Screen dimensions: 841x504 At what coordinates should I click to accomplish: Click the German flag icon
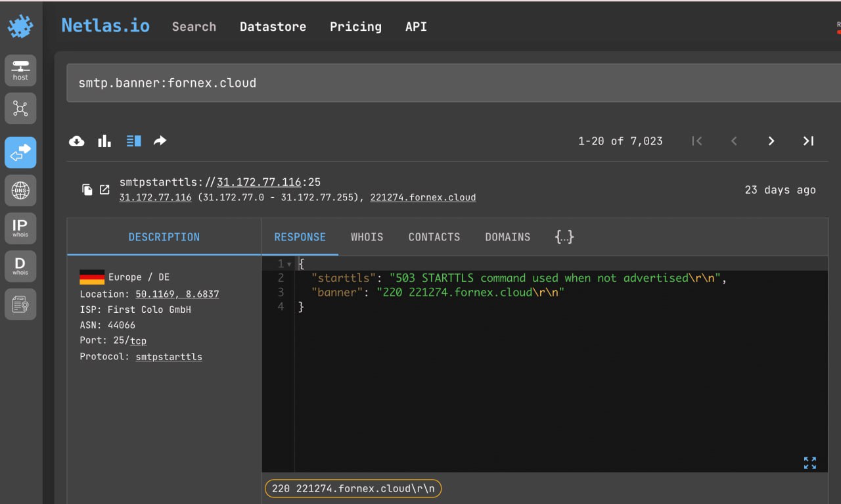[x=92, y=277]
